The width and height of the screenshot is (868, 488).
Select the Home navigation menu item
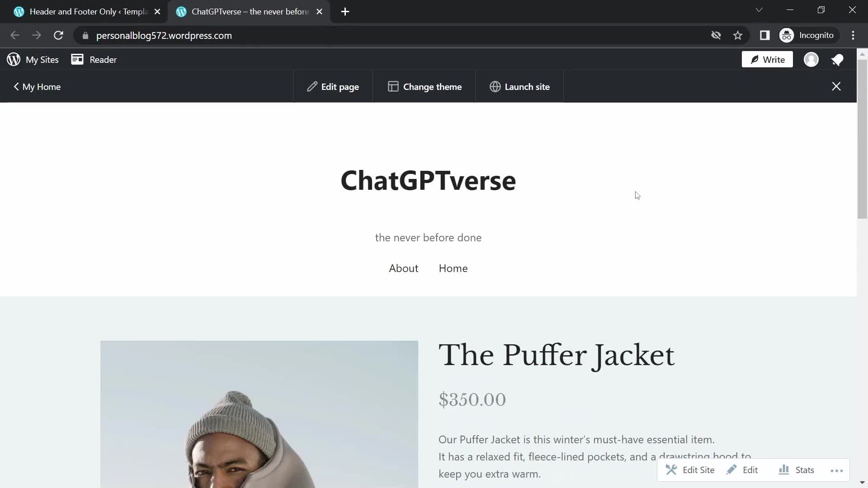click(453, 267)
